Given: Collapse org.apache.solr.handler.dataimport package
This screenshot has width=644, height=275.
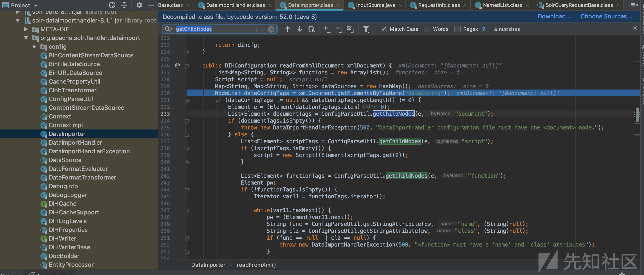Looking at the screenshot, I should tap(26, 38).
